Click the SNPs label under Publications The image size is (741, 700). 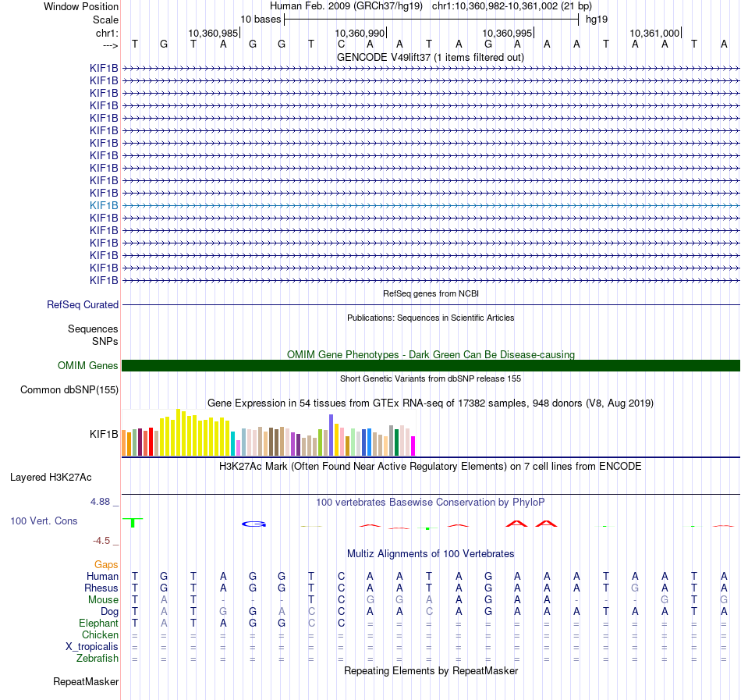point(105,341)
